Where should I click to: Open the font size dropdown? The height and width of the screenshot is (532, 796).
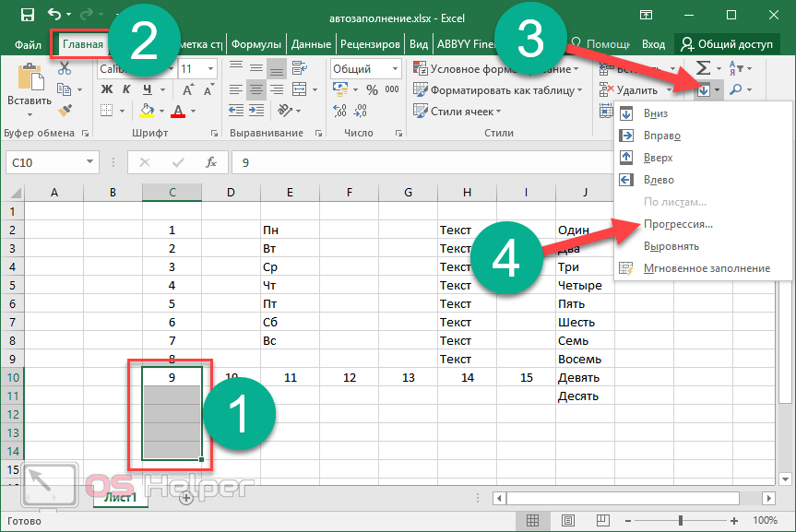point(212,69)
